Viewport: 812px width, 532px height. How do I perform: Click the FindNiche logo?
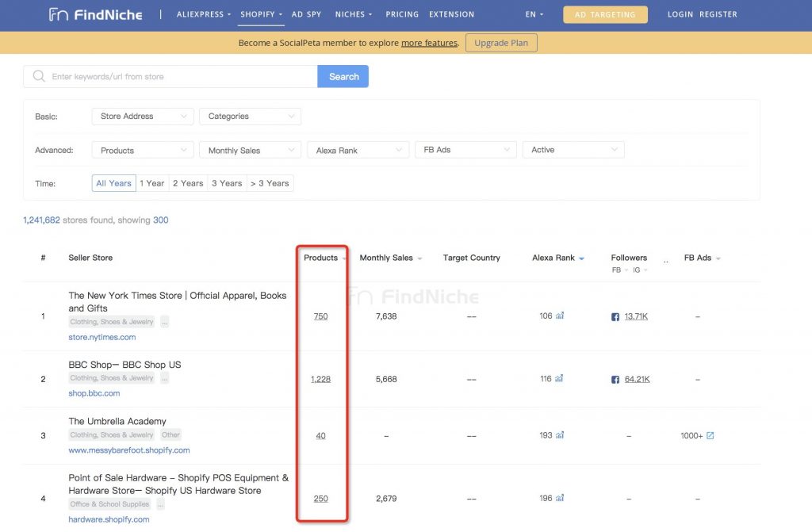96,14
